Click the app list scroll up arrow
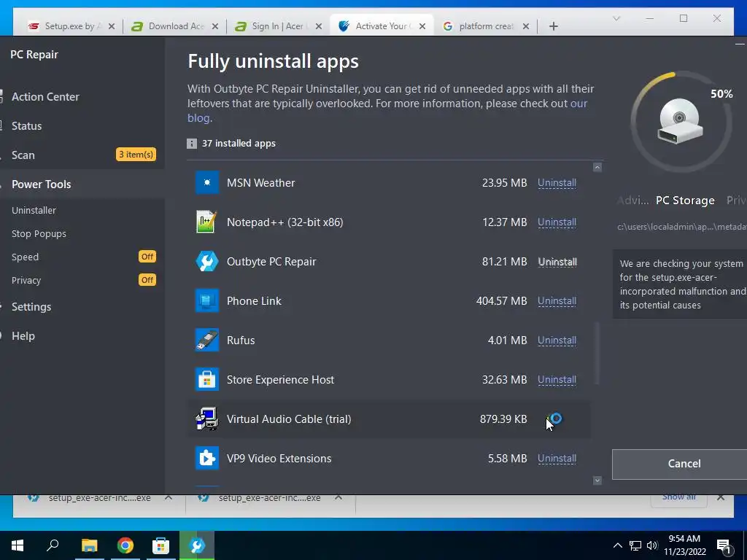The image size is (747, 560). click(x=597, y=167)
